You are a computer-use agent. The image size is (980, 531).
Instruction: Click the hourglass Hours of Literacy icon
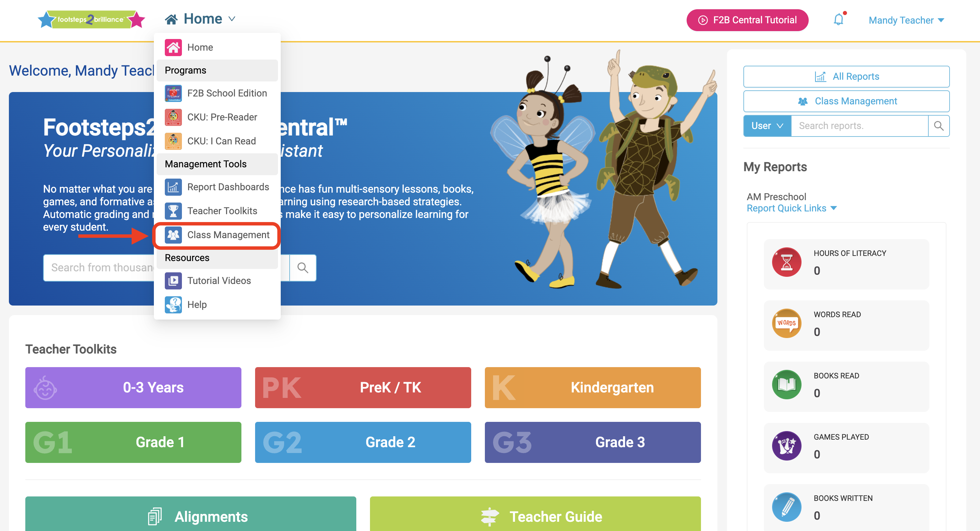[786, 262]
